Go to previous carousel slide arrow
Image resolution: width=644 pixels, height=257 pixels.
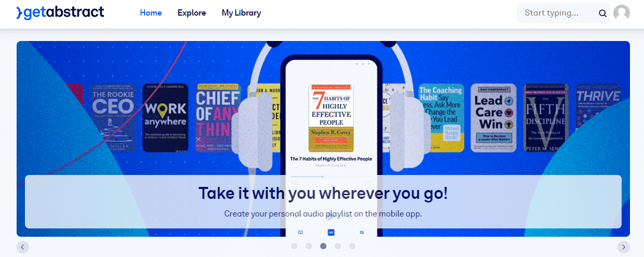(x=22, y=247)
